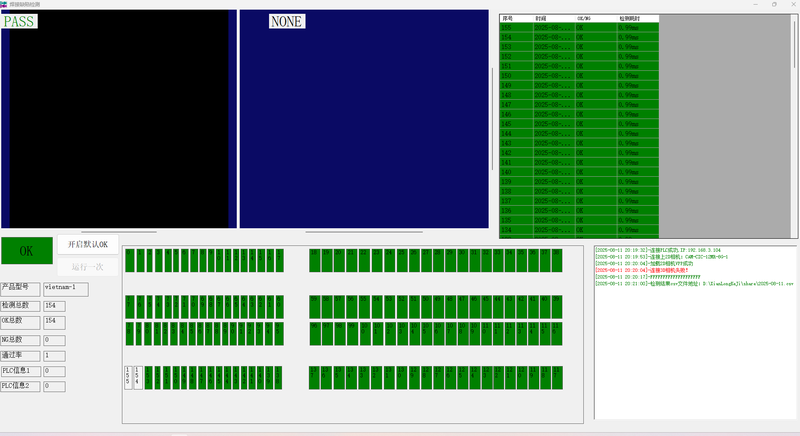800x436 pixels.
Task: Click the greyed 运行一次 button
Action: [x=88, y=267]
